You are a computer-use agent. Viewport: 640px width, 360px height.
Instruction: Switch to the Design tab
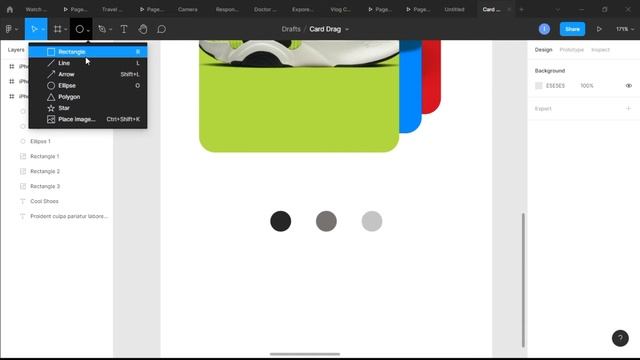tap(543, 49)
